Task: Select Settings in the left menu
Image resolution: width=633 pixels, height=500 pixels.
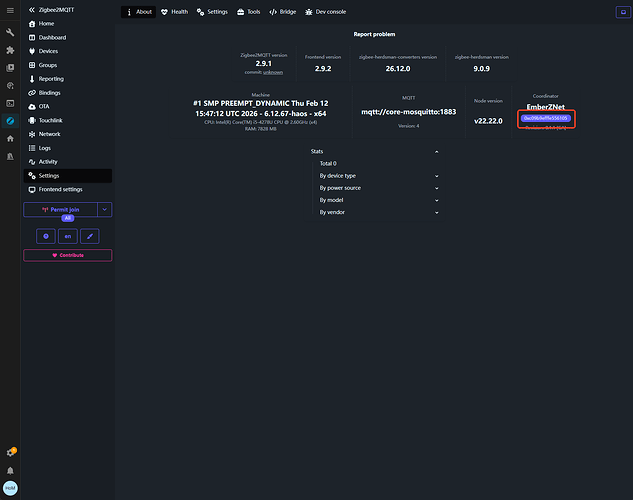Action: pyautogui.click(x=67, y=176)
